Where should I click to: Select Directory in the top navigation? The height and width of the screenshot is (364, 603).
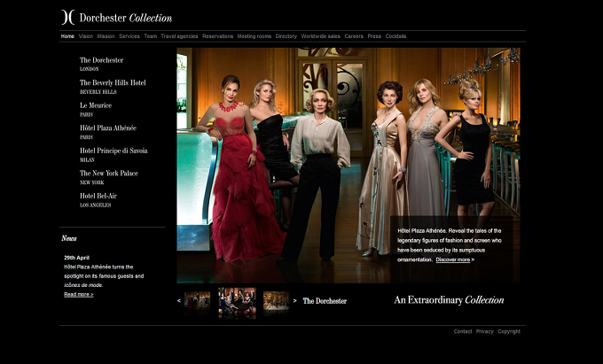[x=286, y=36]
